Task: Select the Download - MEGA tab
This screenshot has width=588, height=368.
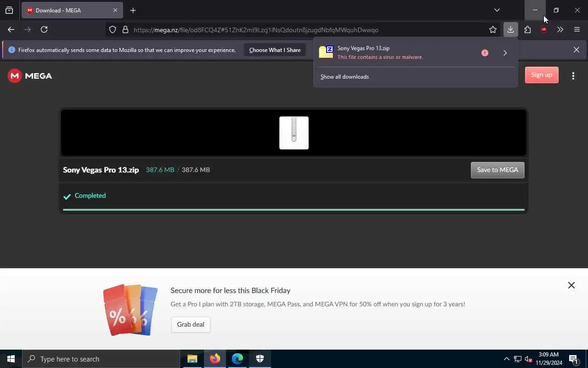Action: point(72,10)
